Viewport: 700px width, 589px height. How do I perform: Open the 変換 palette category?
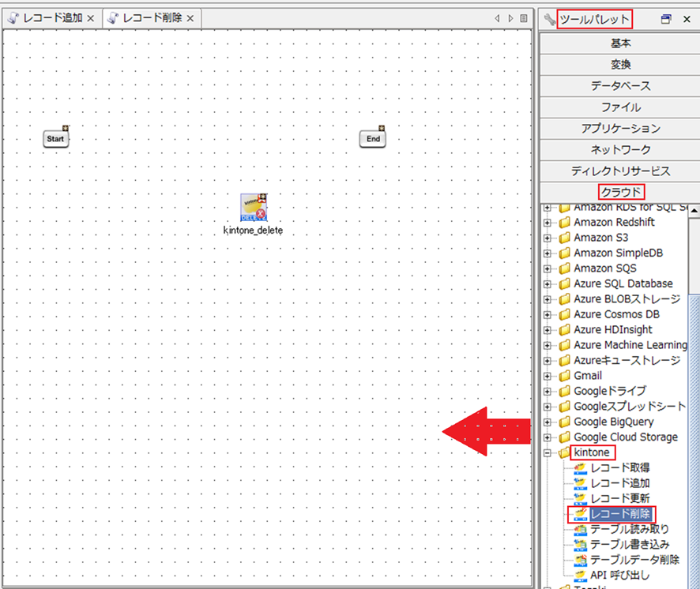pyautogui.click(x=620, y=65)
